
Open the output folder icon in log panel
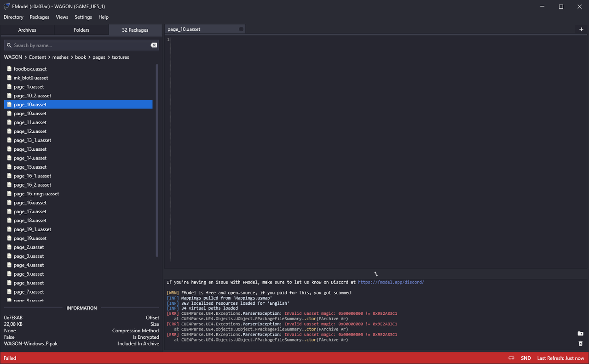click(580, 334)
